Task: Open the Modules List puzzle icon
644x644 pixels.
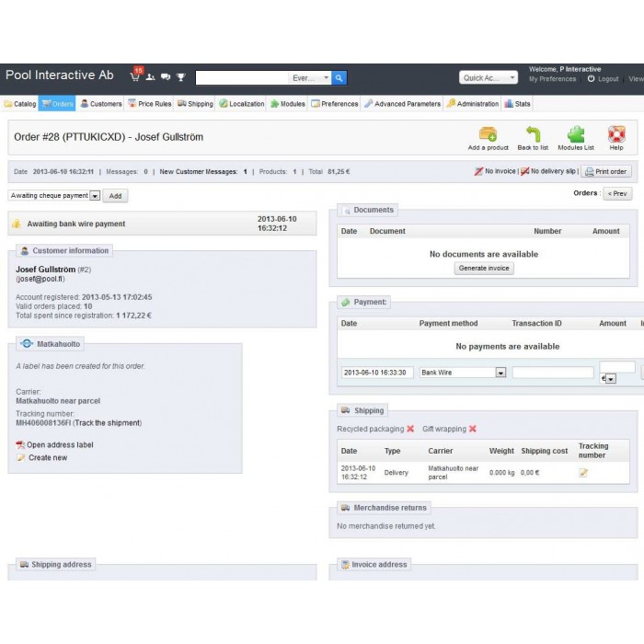Action: (576, 134)
